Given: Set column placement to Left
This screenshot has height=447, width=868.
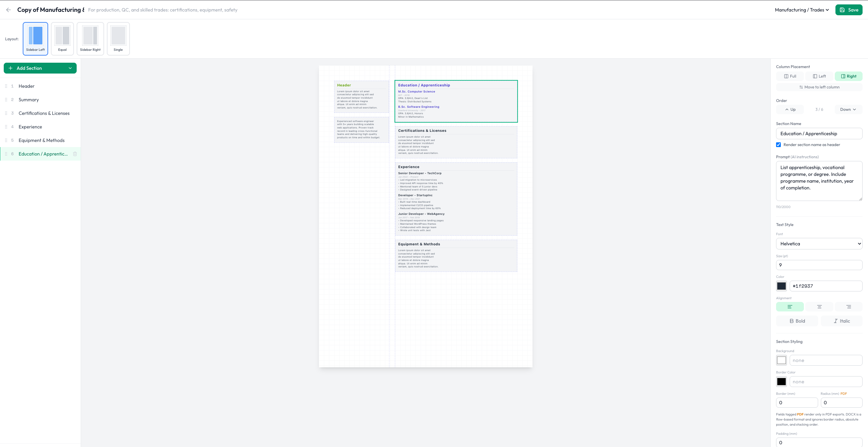Looking at the screenshot, I should pyautogui.click(x=819, y=76).
